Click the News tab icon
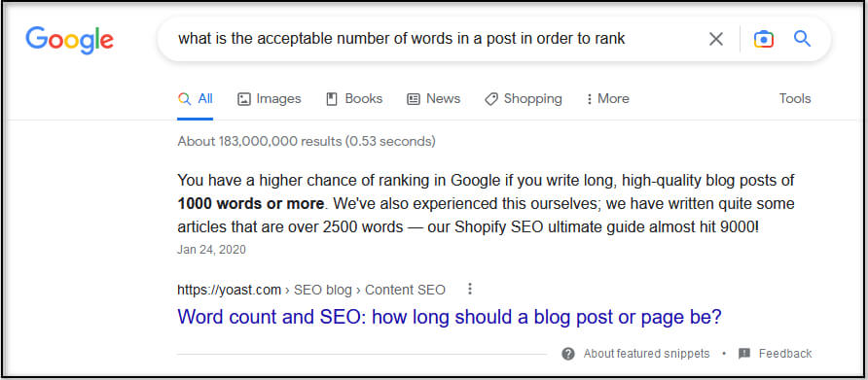The image size is (868, 380). pyautogui.click(x=413, y=99)
